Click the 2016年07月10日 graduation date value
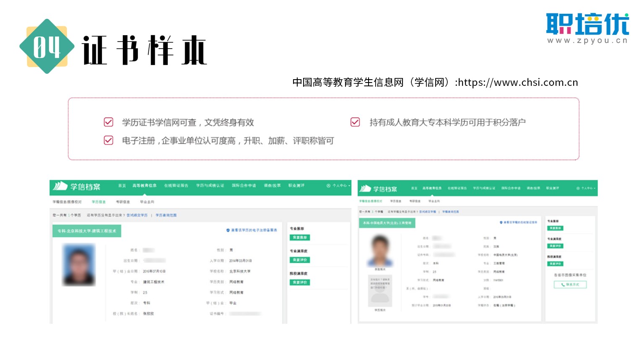644x362 pixels. [x=154, y=271]
